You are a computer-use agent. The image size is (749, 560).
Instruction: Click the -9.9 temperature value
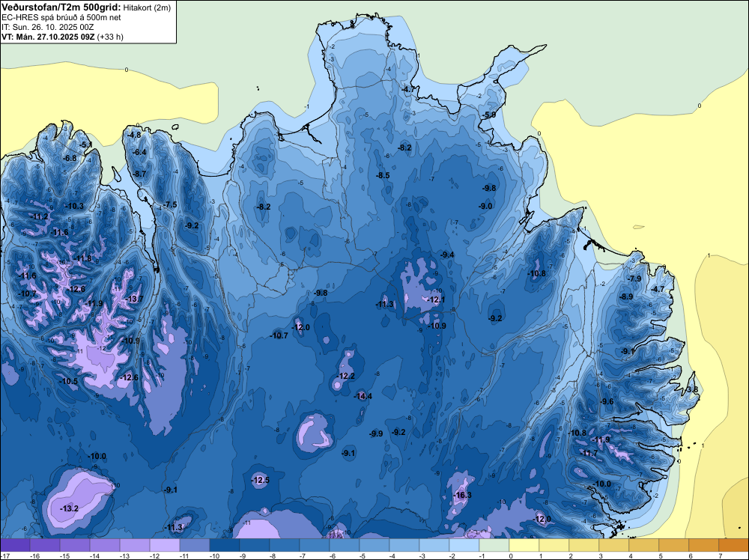coord(376,434)
